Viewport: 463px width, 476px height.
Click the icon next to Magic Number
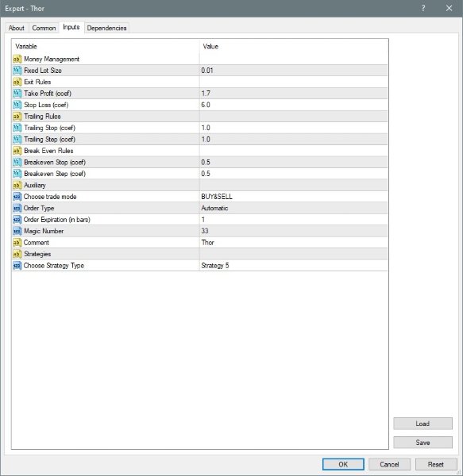[17, 231]
